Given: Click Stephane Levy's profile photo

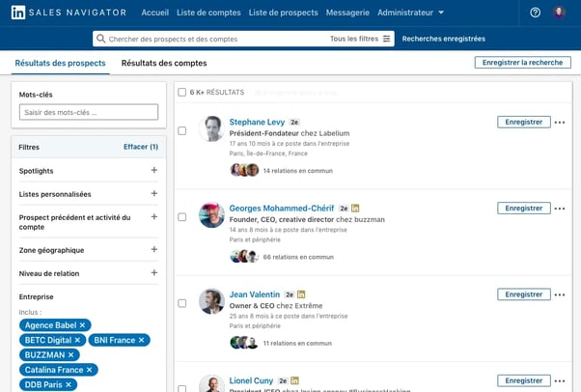Looking at the screenshot, I should click(x=211, y=128).
